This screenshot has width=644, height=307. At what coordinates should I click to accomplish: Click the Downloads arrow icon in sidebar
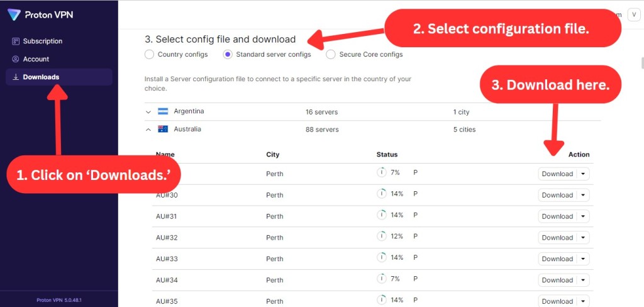click(x=16, y=77)
